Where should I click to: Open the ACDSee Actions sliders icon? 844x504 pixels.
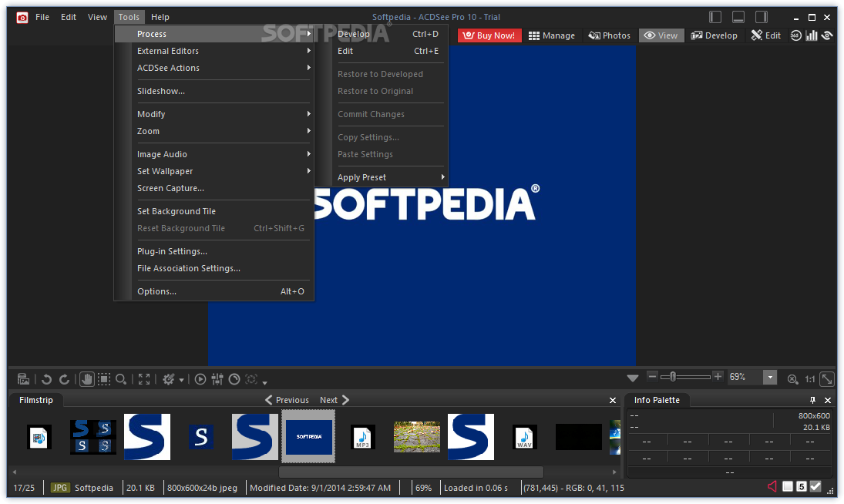click(x=217, y=379)
